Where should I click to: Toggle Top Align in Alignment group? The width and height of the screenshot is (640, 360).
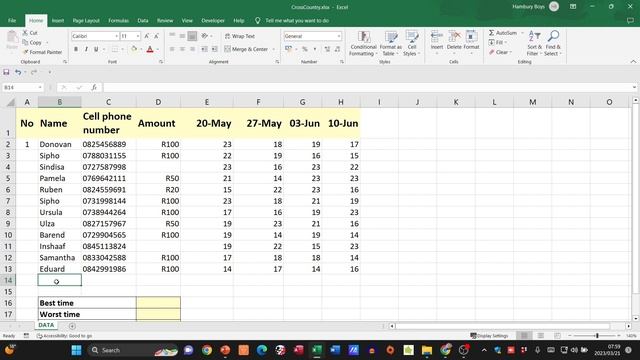172,36
